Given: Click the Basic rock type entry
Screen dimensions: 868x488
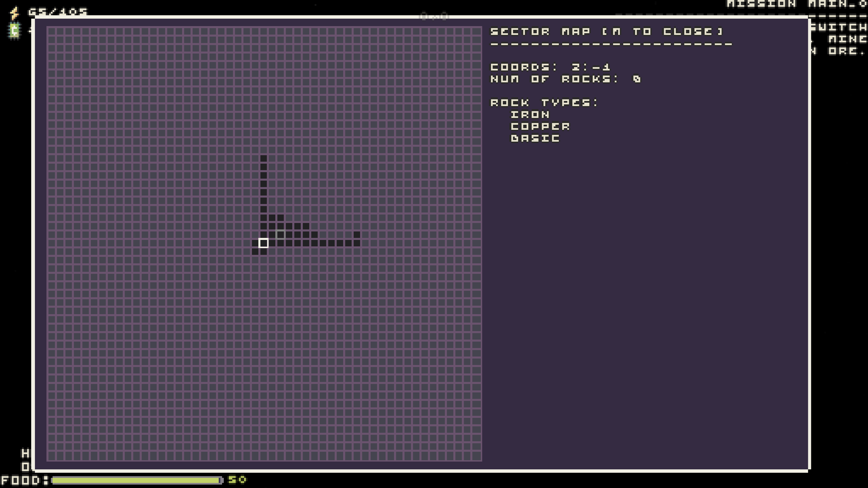Looking at the screenshot, I should [x=535, y=138].
